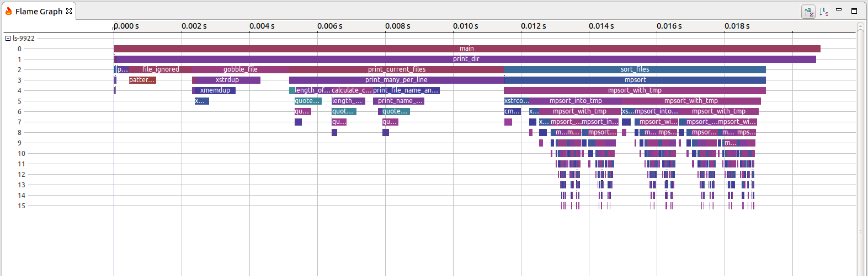
Task: Select the main function bar
Action: coord(467,48)
